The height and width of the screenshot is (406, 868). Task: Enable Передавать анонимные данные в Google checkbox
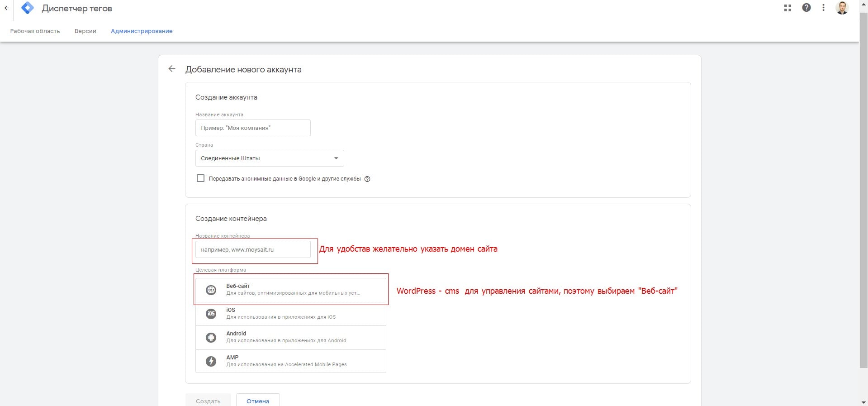[x=200, y=178]
